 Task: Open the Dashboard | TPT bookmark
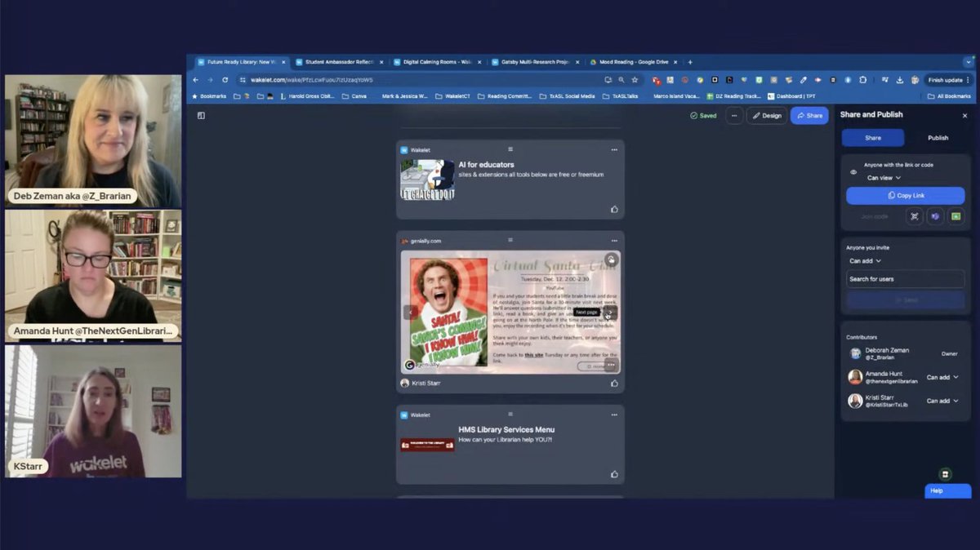tap(791, 96)
